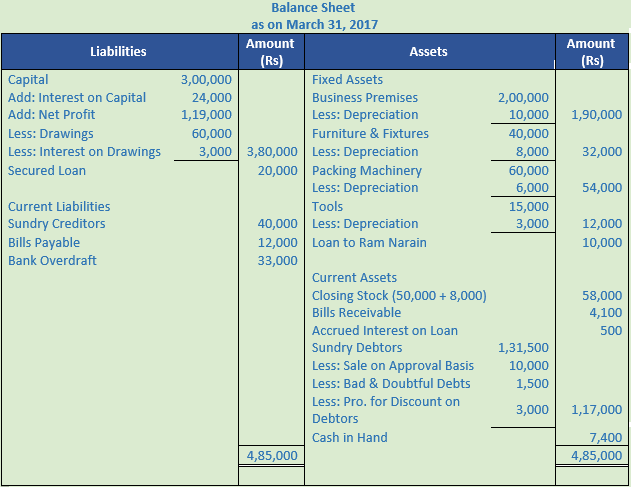Click 'Closing Stock (50,000 + 8,000)' label
This screenshot has width=631, height=487.
coord(399,296)
